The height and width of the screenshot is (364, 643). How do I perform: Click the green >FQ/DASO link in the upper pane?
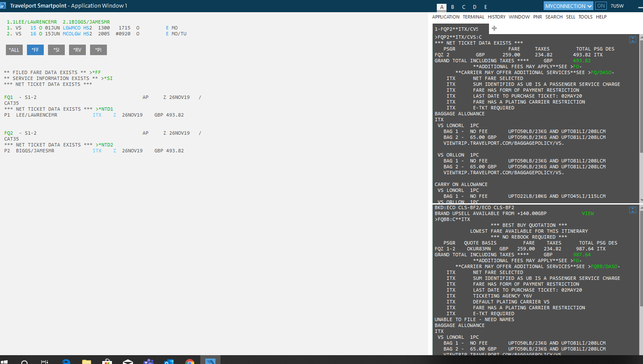[601, 72]
